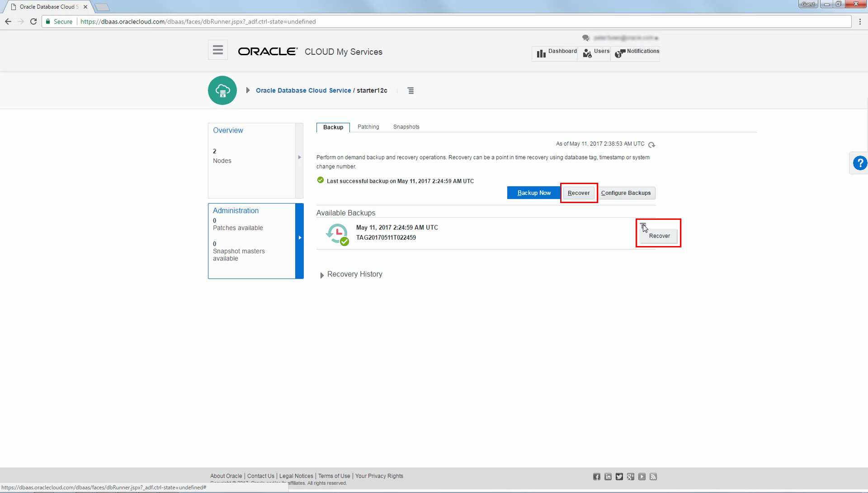Open the blue help question mark
Screen dimensions: 868x493
coord(859,163)
